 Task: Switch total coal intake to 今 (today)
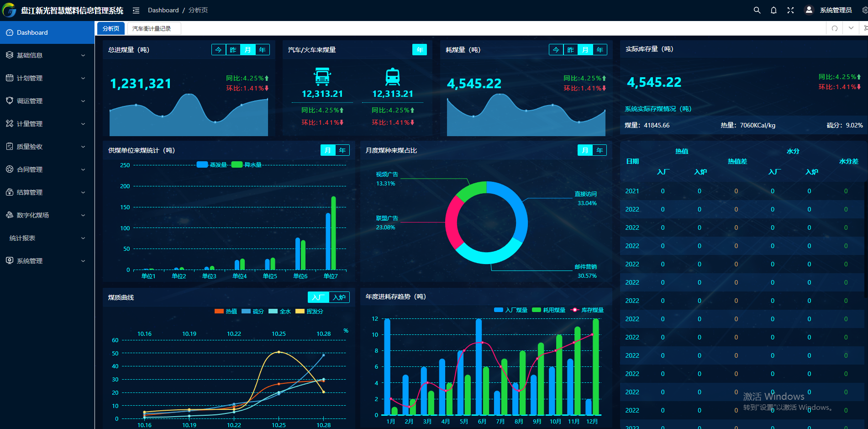219,50
